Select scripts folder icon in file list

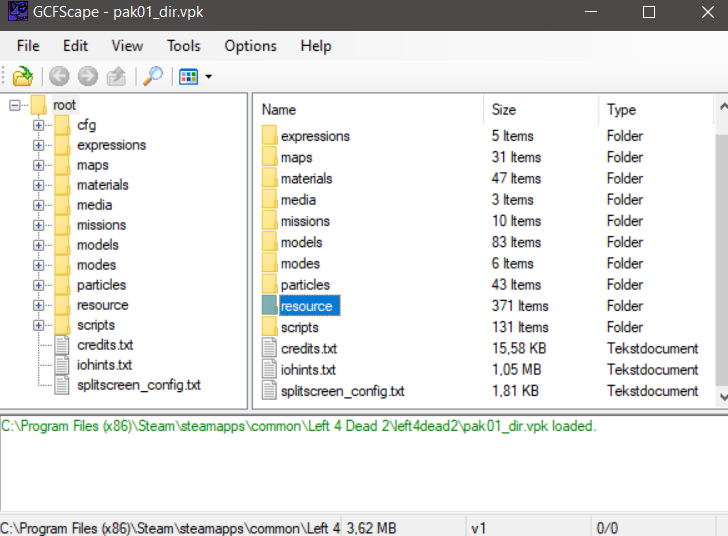(269, 327)
